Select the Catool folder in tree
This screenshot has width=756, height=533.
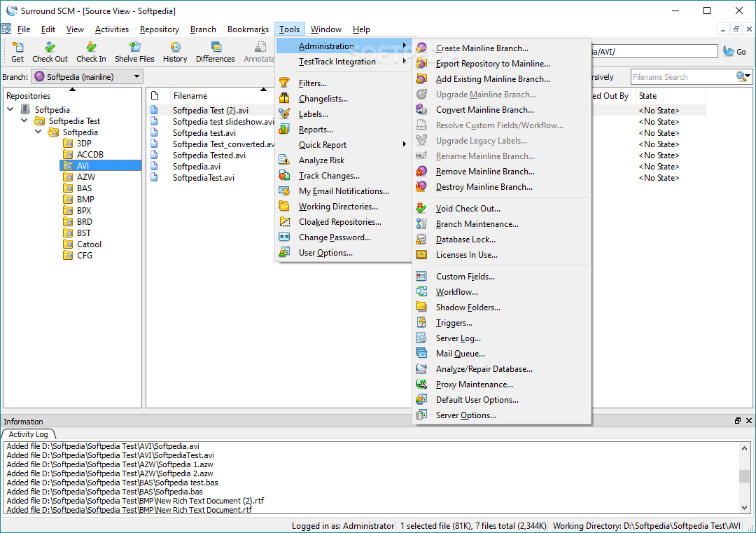pos(89,244)
